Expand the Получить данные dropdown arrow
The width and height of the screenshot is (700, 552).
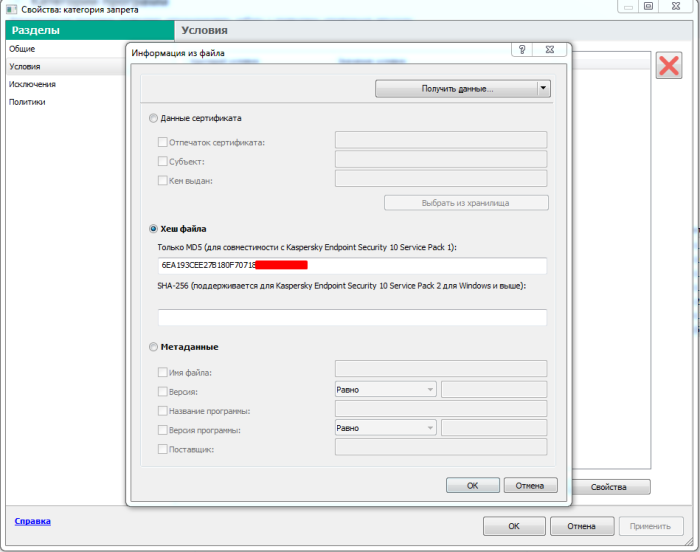(543, 88)
